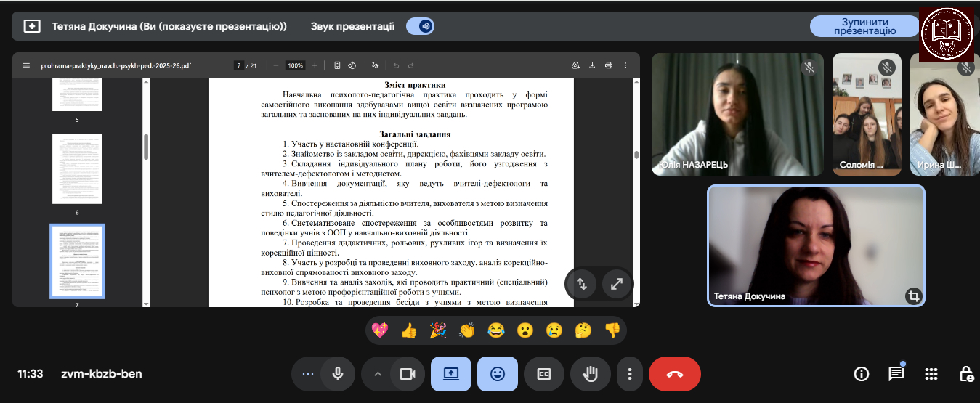The height and width of the screenshot is (403, 980).
Task: Print the PDF document
Action: tap(609, 65)
